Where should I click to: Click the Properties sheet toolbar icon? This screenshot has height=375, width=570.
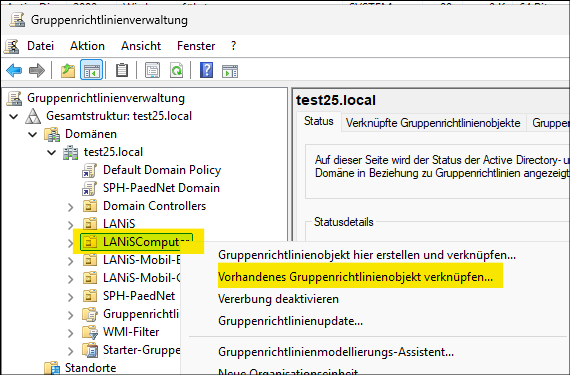pyautogui.click(x=152, y=70)
